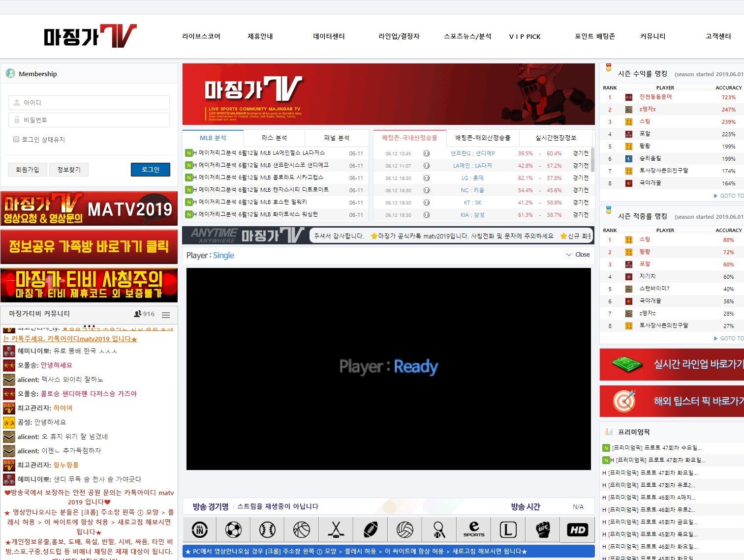Open the 고객센터 menu
Viewport: 744px width, 560px height.
click(x=718, y=36)
